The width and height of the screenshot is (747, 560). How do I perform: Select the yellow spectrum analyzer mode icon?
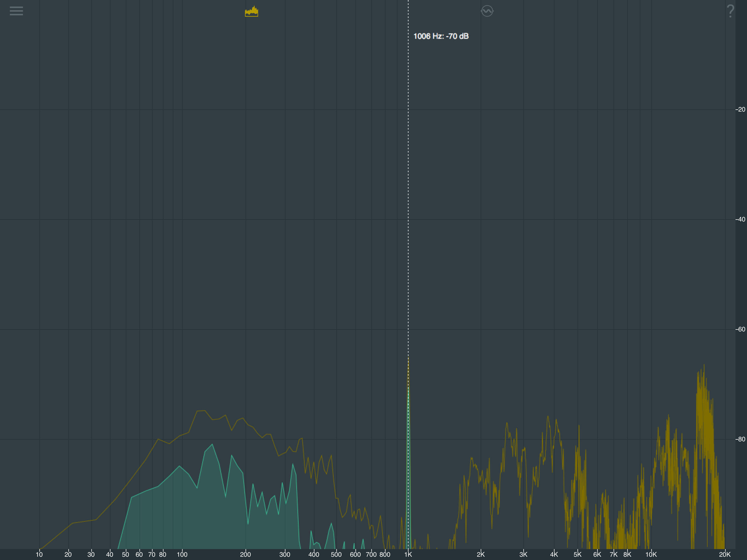[251, 11]
